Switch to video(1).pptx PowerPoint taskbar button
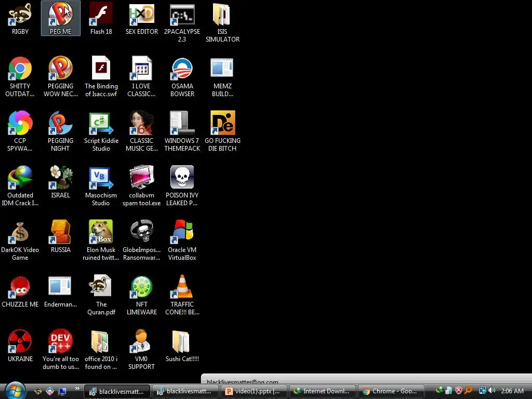Screen dimensions: 532x399 pos(254,392)
